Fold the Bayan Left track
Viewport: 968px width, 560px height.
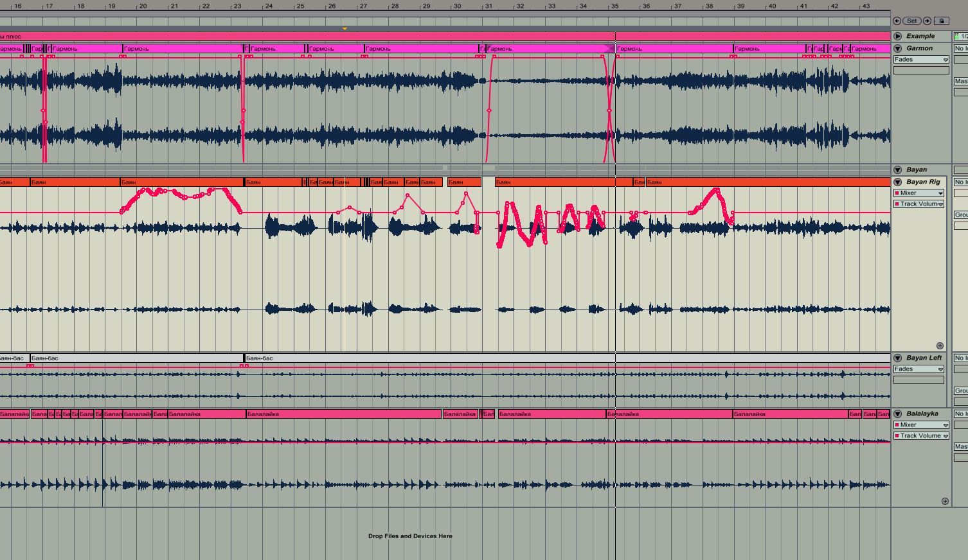[x=898, y=358]
